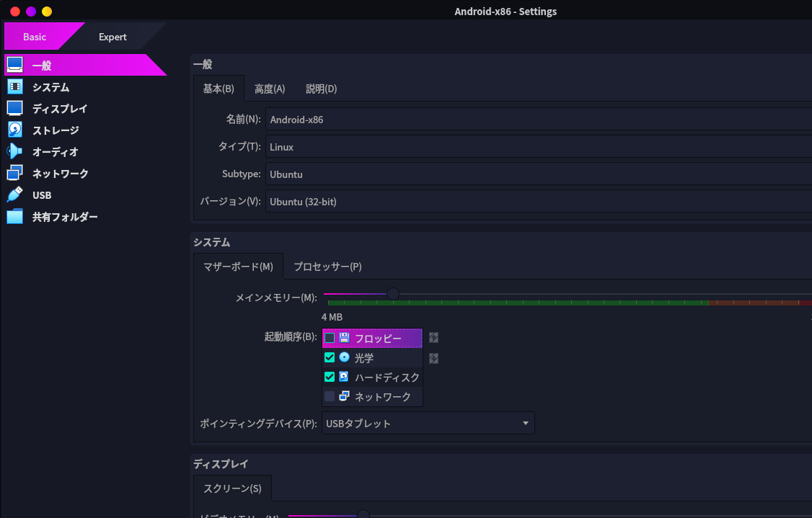Screen dimensions: 812x518
Task: Enable the フロッピー (Floppy) boot checkbox
Action: (330, 338)
